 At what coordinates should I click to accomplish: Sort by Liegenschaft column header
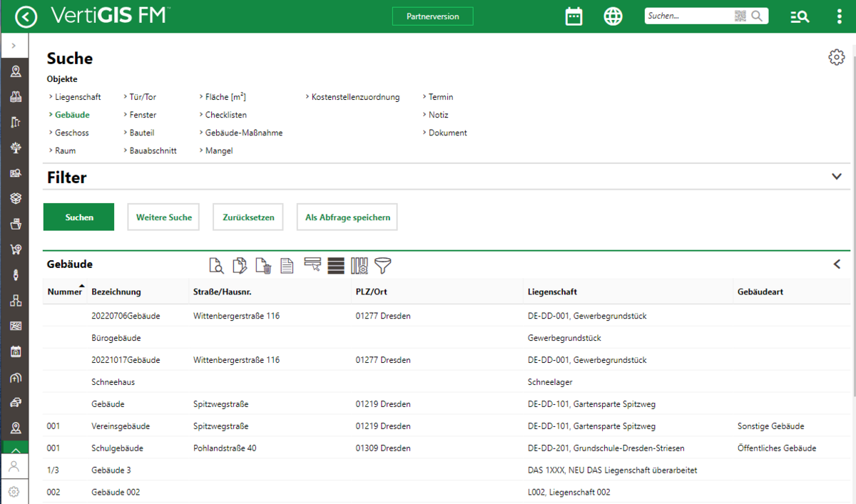tap(553, 292)
